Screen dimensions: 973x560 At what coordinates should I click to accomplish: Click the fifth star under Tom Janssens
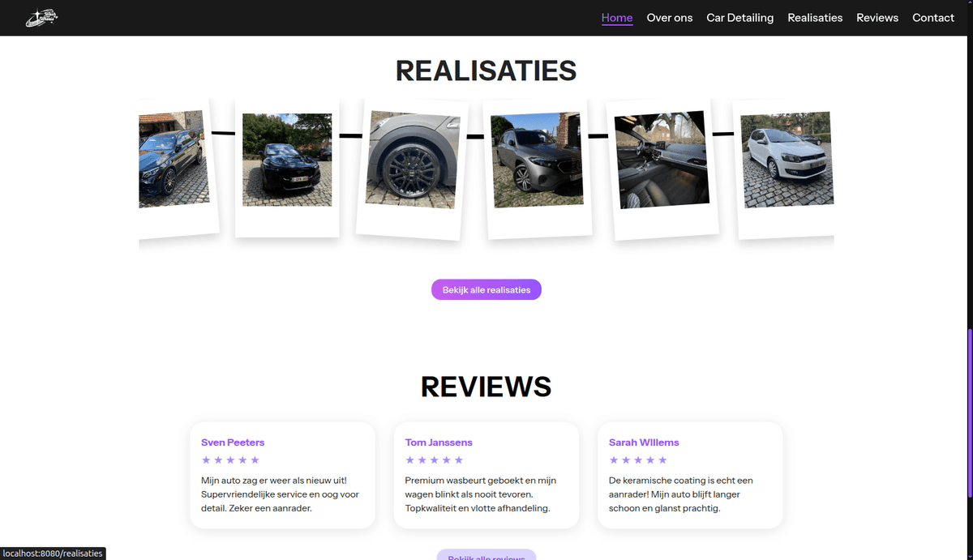(460, 460)
